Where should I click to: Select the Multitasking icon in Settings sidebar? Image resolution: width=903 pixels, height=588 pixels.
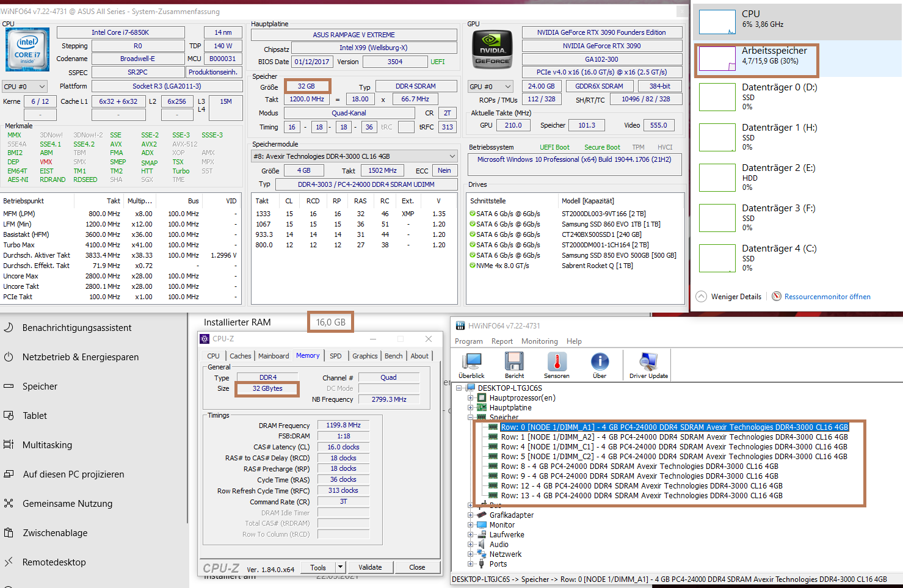tap(9, 445)
